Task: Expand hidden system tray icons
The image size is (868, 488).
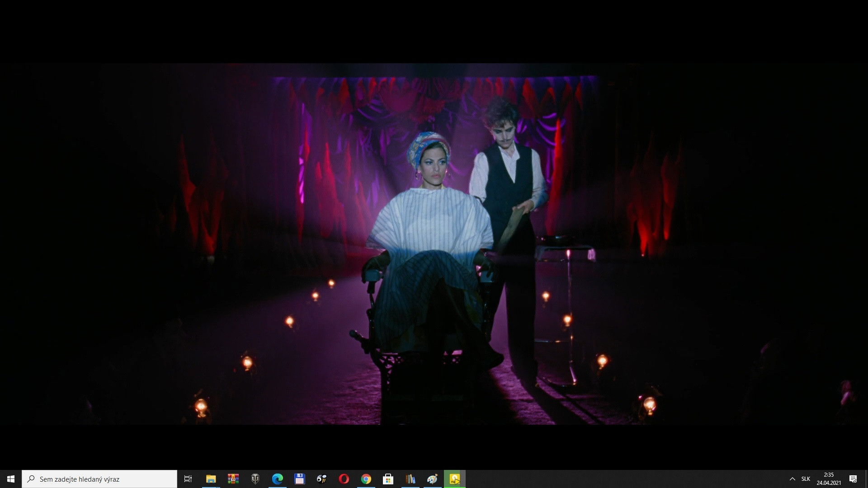Action: tap(792, 479)
